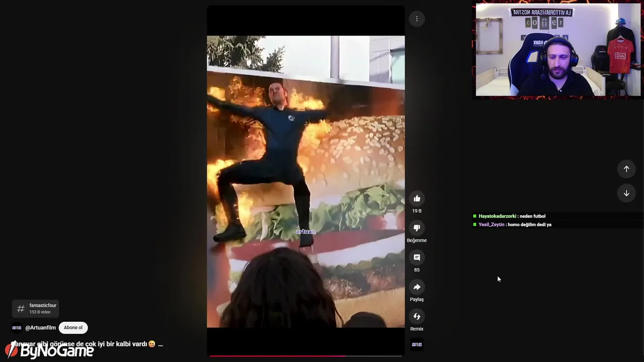Click the Paylaş label
The height and width of the screenshot is (362, 644).
(417, 300)
